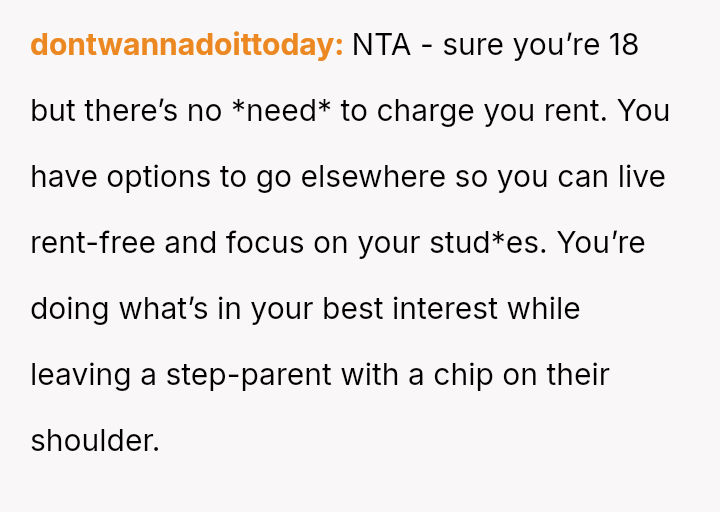Click the emphasized word "*need*"
720x512 pixels.
[x=281, y=111]
